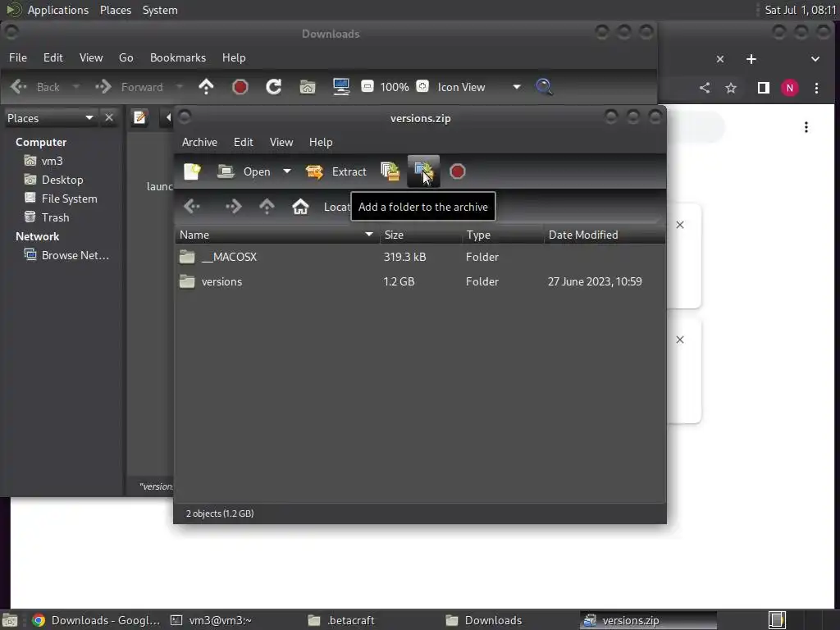Switch to Downloads - Google Chrome in taskbar
This screenshot has height=630, width=840.
[x=97, y=620]
